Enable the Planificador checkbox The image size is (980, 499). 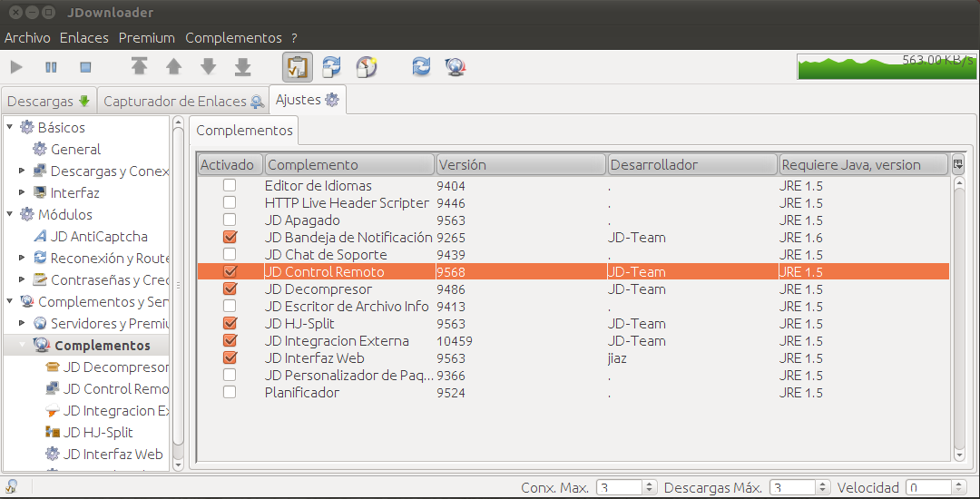tap(230, 392)
